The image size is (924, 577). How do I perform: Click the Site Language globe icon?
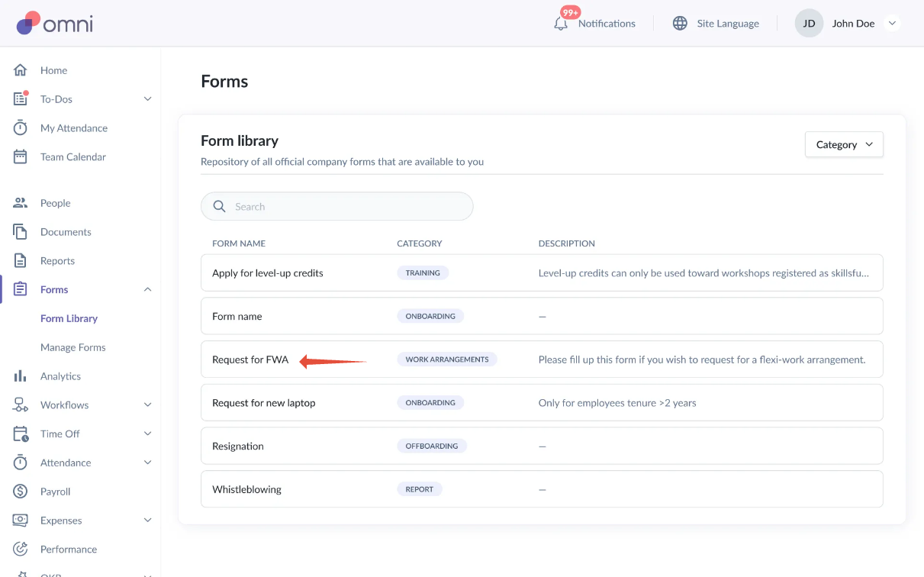click(x=680, y=23)
